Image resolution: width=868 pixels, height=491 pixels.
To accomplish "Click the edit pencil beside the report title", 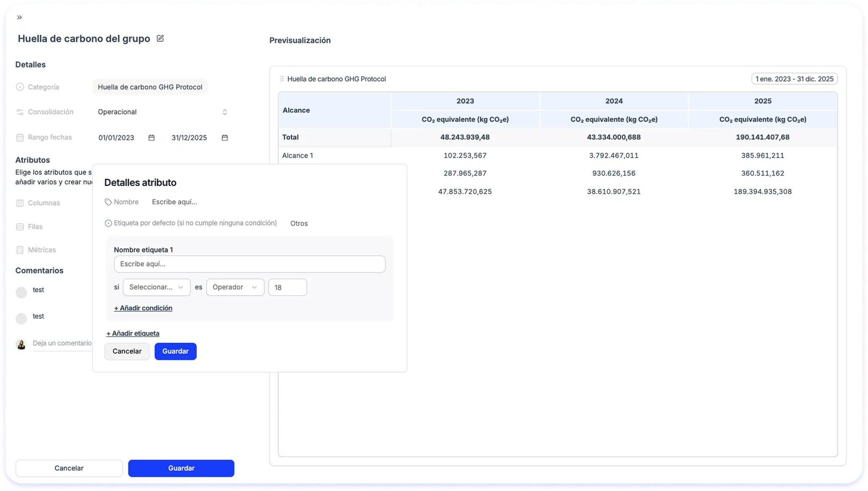I will pos(160,38).
